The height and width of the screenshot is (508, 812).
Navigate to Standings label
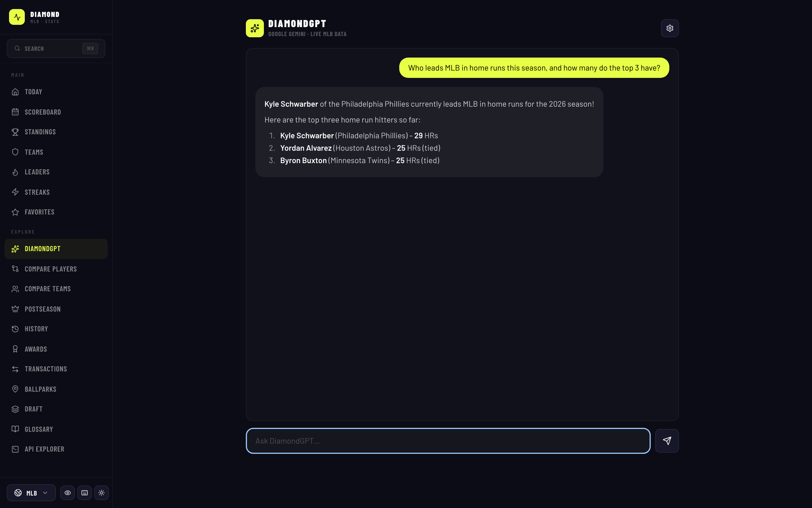pos(40,132)
